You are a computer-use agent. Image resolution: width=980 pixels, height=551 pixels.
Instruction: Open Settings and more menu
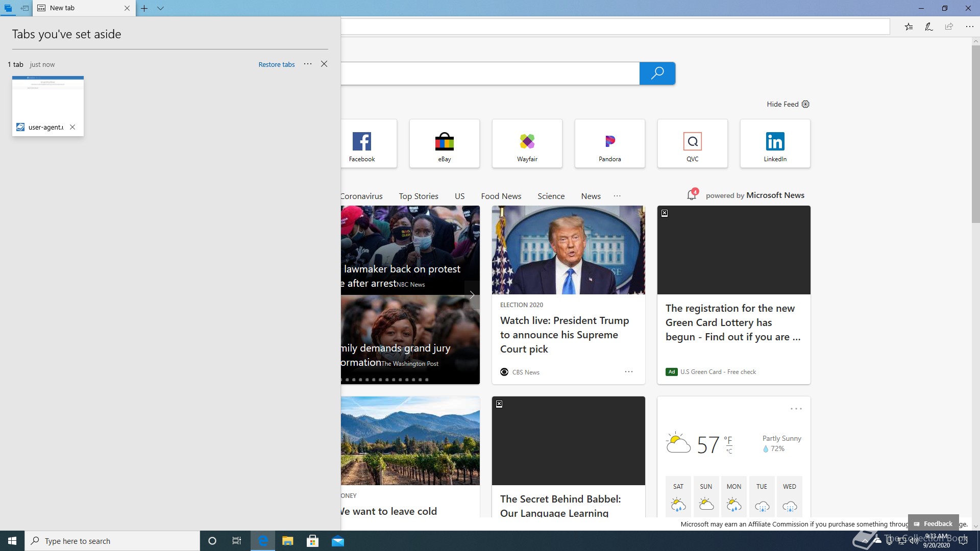point(969,27)
